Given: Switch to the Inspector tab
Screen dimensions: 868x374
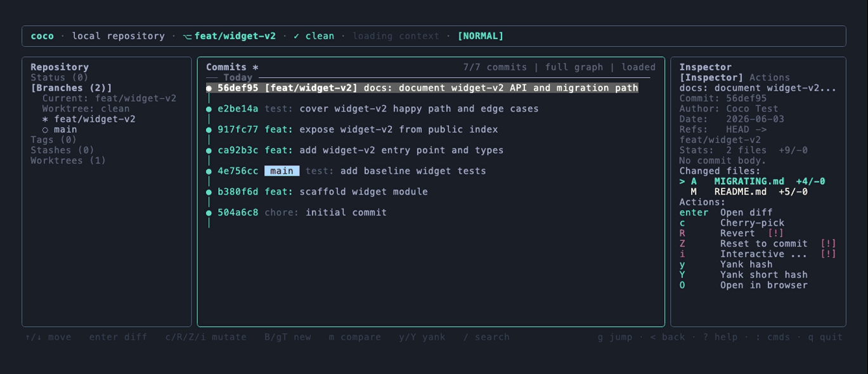Looking at the screenshot, I should (x=711, y=77).
